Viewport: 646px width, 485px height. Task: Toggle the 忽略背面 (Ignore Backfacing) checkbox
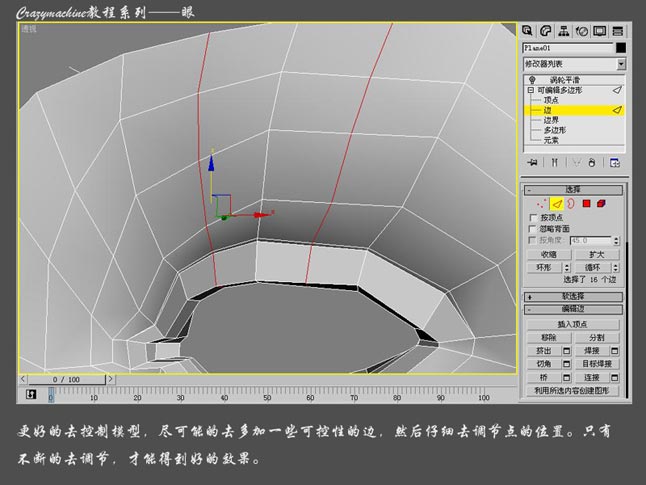click(x=532, y=229)
